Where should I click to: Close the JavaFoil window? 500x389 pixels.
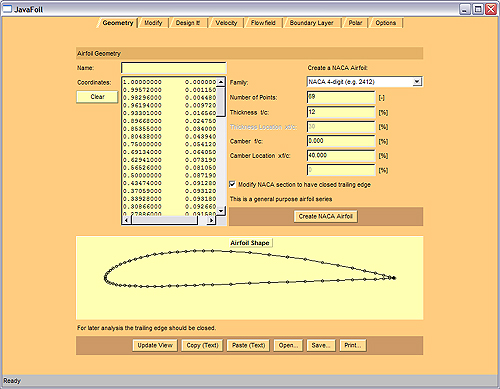[491, 9]
